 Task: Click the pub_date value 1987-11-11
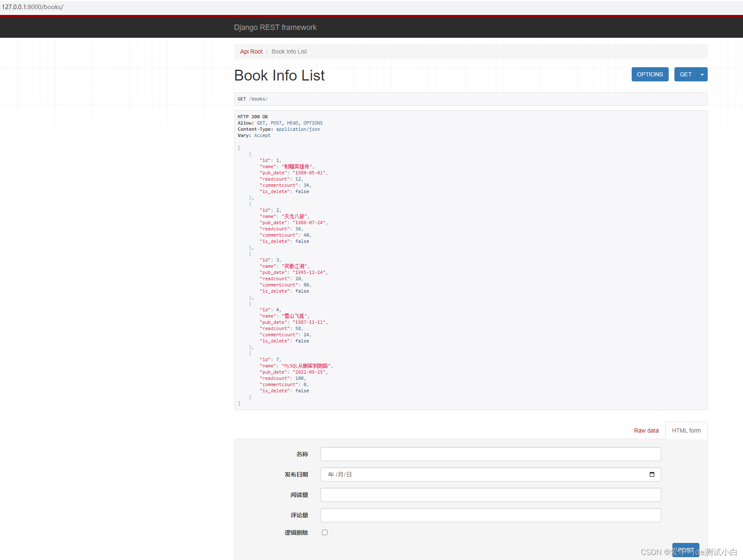[x=309, y=322]
